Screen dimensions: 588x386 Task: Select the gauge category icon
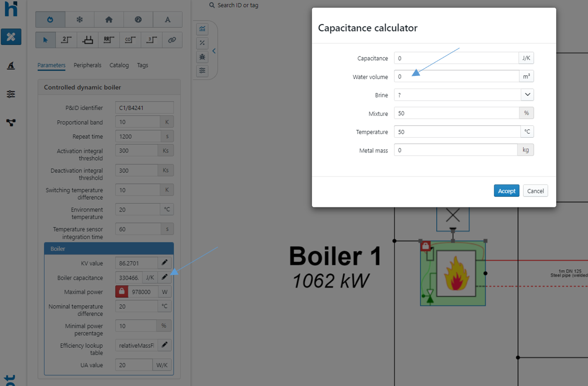(x=138, y=19)
